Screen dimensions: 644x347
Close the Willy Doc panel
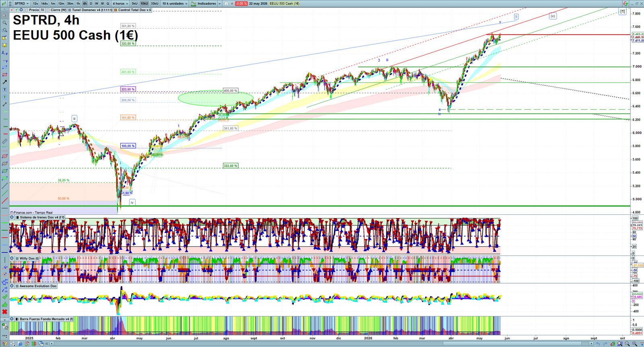pyautogui.click(x=12, y=258)
